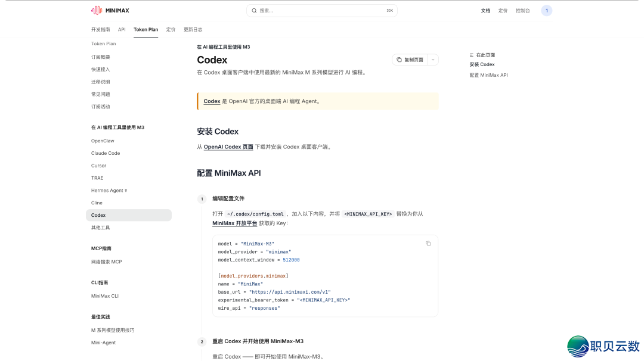Click the wire_api line in code
Screen dimensions: 644x361
(249, 308)
